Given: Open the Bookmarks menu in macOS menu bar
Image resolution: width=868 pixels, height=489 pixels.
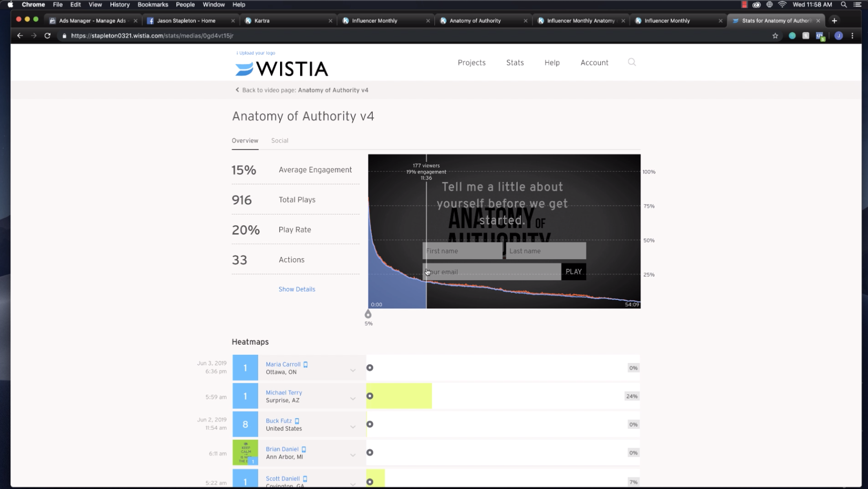Looking at the screenshot, I should pos(153,5).
